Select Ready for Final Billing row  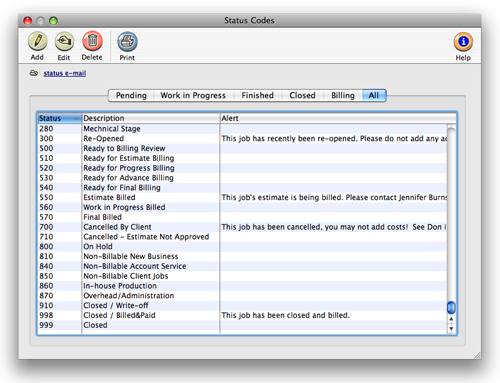point(242,188)
